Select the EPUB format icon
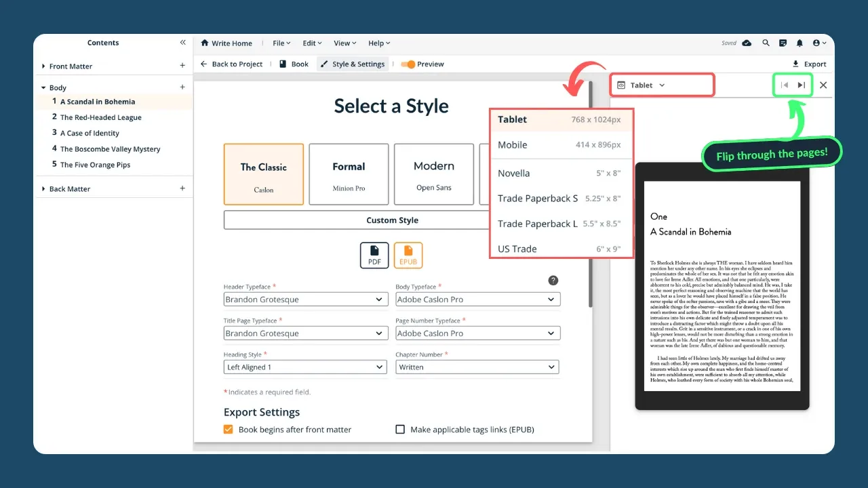Screen dimensions: 868x488 click(408, 255)
